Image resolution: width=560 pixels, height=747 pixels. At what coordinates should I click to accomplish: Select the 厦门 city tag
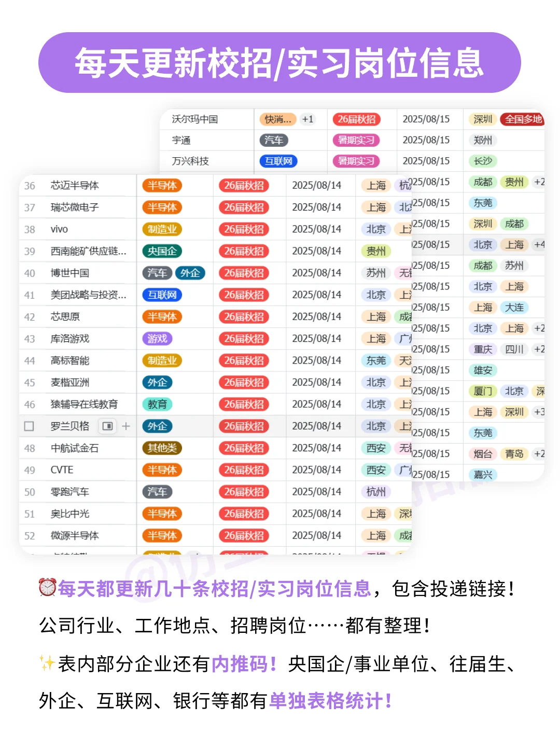[x=483, y=391]
